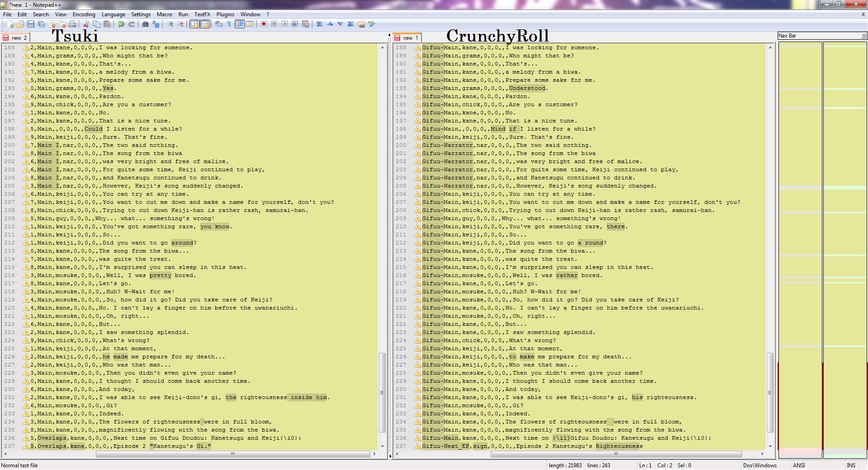The image size is (868, 470).
Task: Click highlighted word 'Understood' in right pane
Action: pyautogui.click(x=527, y=88)
